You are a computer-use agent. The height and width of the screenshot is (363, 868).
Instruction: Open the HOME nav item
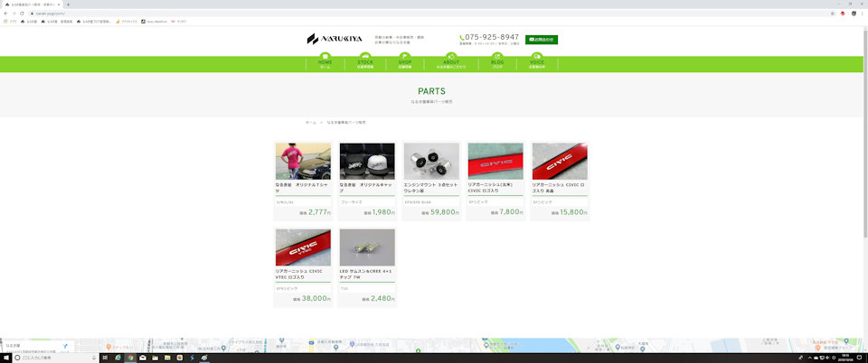[325, 62]
